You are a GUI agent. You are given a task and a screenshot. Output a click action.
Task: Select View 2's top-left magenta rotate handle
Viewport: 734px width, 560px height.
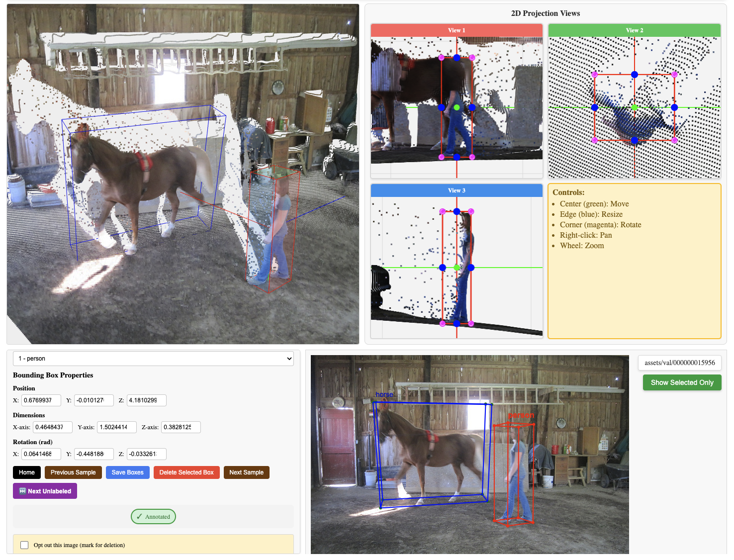click(x=595, y=75)
